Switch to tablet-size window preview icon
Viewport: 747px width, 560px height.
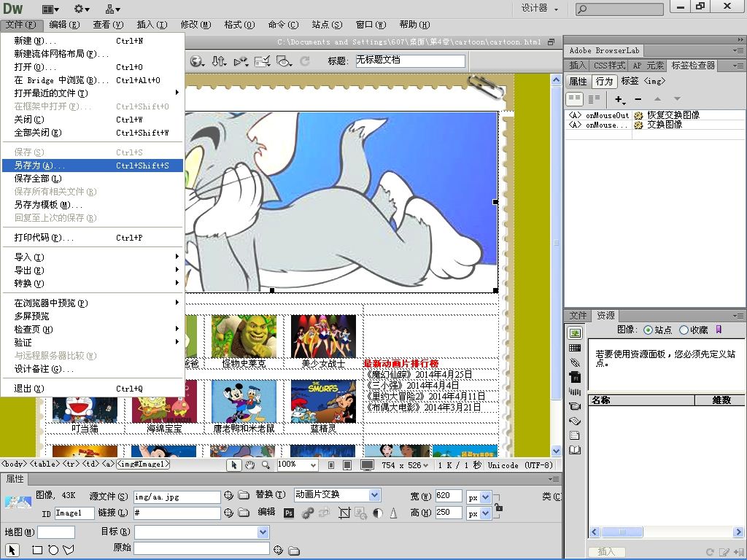347,465
